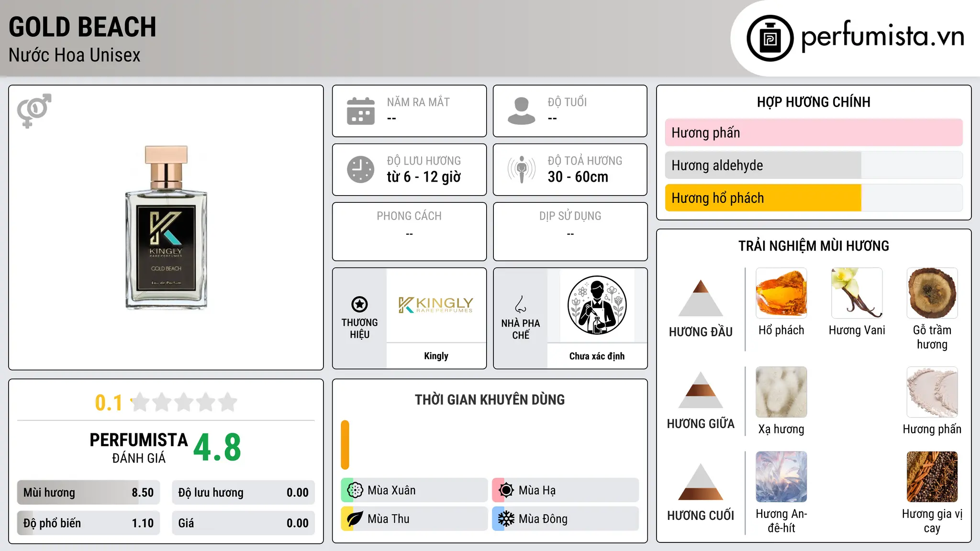
Task: Click the green 4.8 Perfumista score
Action: (217, 447)
